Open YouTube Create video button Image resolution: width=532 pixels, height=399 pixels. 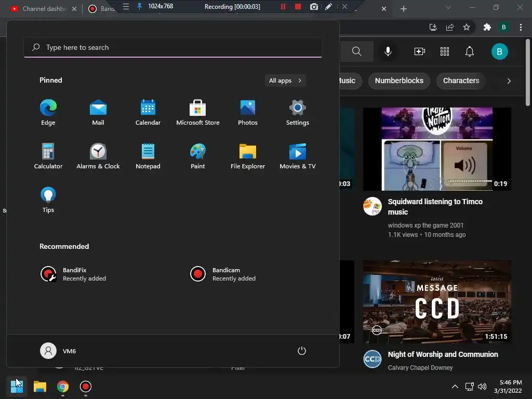click(x=420, y=51)
